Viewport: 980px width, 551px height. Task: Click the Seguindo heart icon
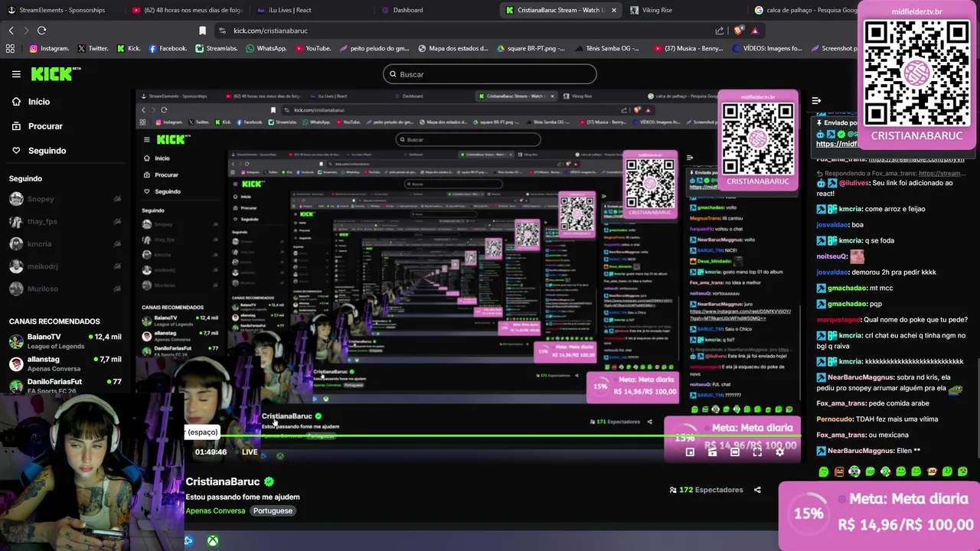click(x=16, y=151)
